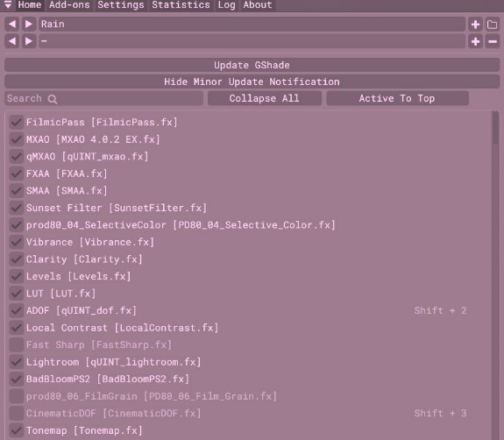Enable CinematicDOF effect checkbox

click(x=17, y=414)
